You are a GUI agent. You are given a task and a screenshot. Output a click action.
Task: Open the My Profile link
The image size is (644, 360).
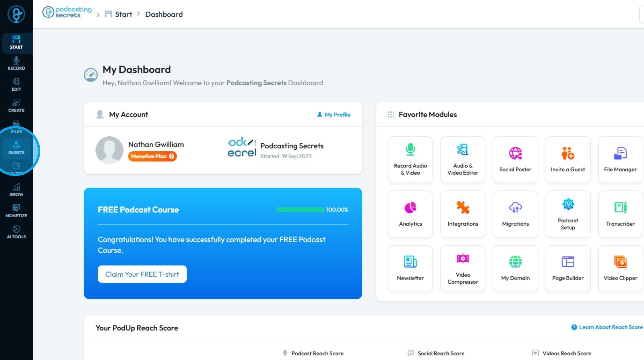(334, 114)
